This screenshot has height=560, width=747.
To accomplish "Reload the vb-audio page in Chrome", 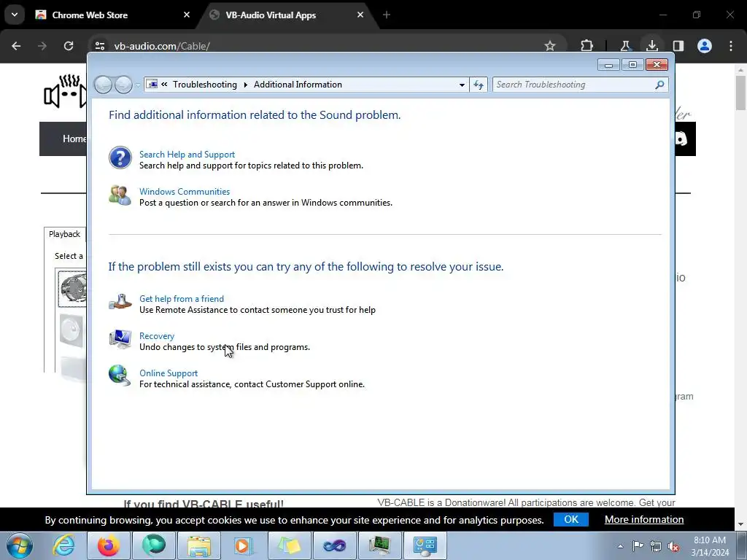I will 69,46.
